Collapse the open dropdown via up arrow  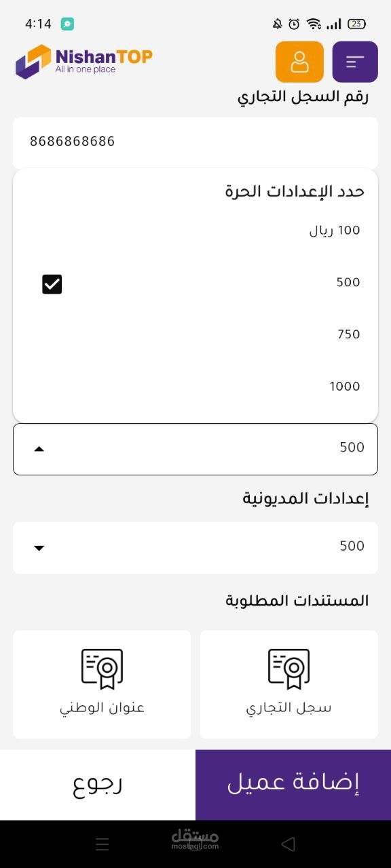click(x=39, y=449)
